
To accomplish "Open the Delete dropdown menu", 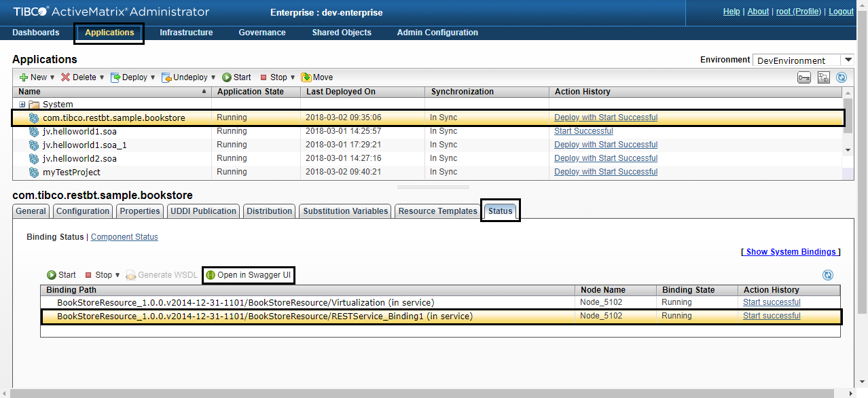I will (102, 77).
